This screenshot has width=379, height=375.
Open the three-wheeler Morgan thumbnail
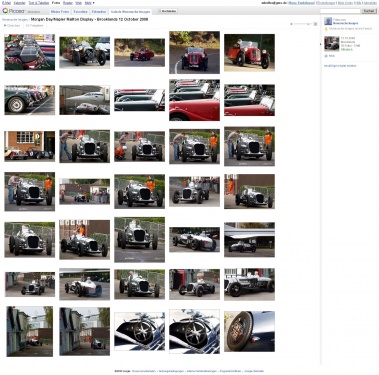point(85,53)
